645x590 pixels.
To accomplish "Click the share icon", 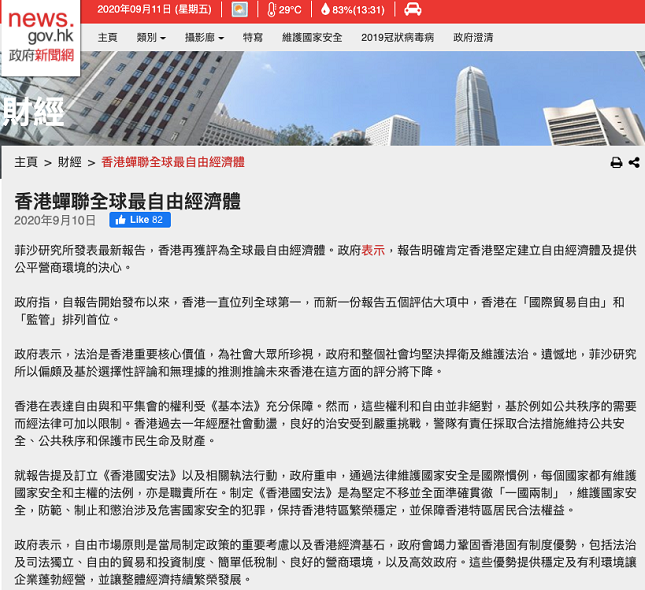I will [634, 163].
